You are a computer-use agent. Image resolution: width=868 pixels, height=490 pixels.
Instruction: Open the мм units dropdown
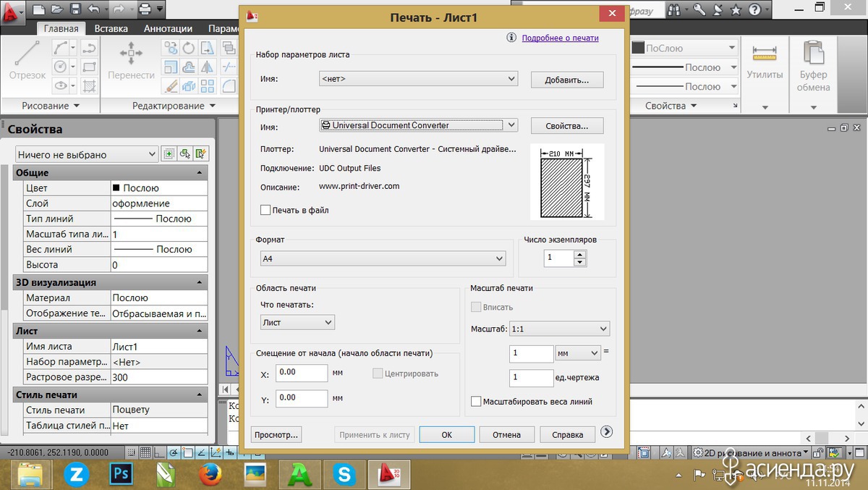point(578,353)
